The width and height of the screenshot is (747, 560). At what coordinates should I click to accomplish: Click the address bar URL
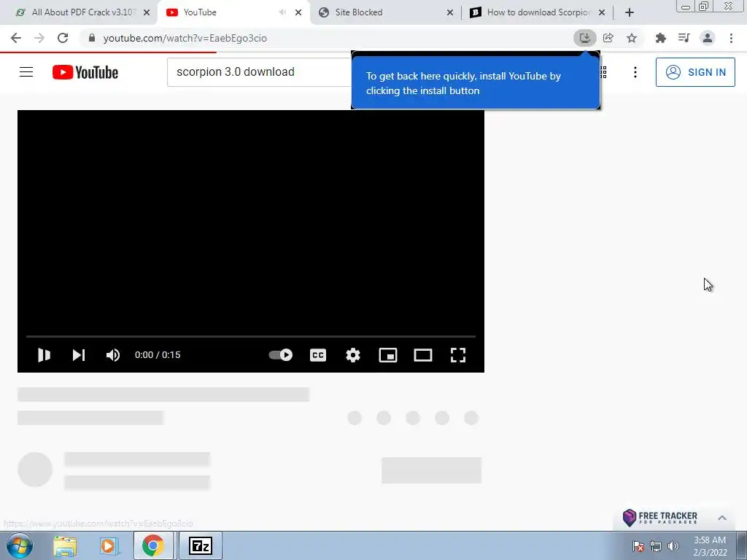[x=185, y=38]
